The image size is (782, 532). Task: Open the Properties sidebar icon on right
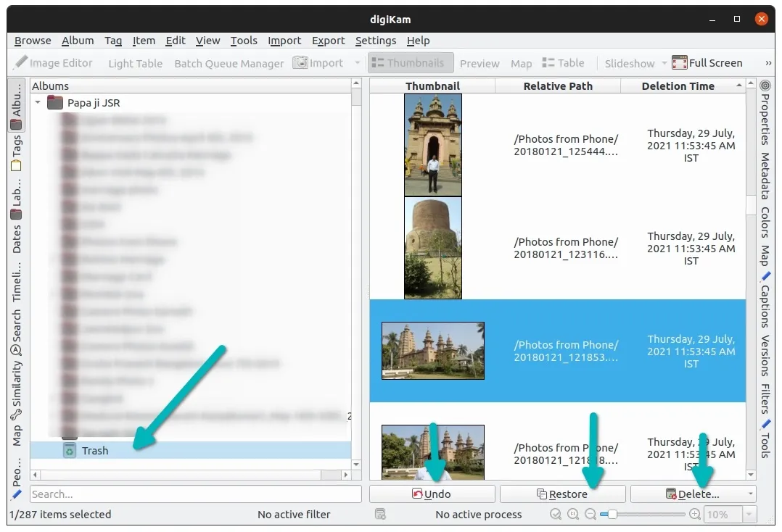coord(765,86)
